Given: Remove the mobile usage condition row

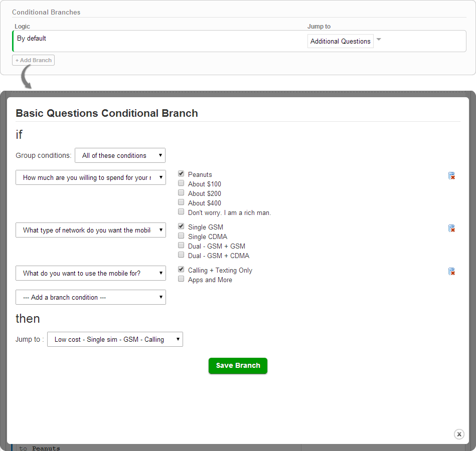Looking at the screenshot, I should (451, 272).
